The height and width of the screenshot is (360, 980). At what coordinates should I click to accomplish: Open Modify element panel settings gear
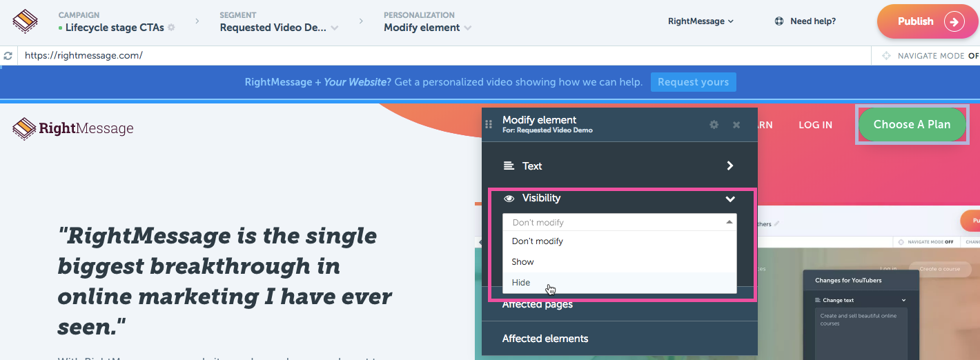[714, 125]
